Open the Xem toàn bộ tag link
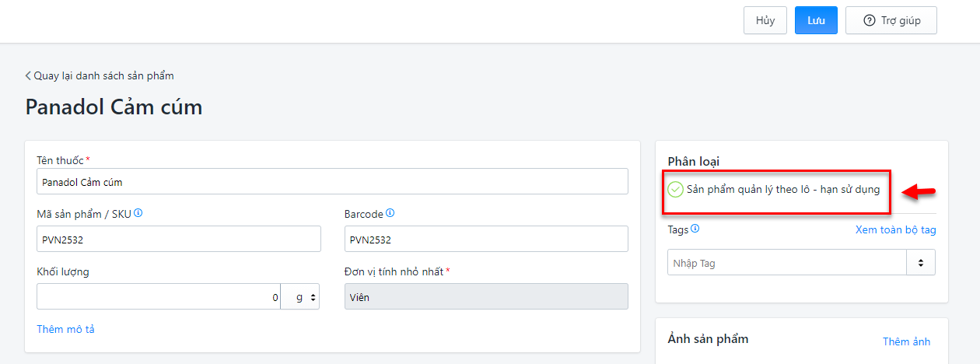Screen dimensions: 980x364 [x=895, y=229]
